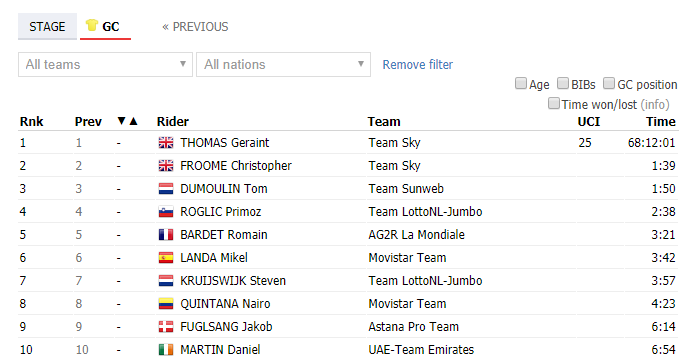695x360 pixels.
Task: Open rider FROOME Christopher's page
Action: pos(236,166)
